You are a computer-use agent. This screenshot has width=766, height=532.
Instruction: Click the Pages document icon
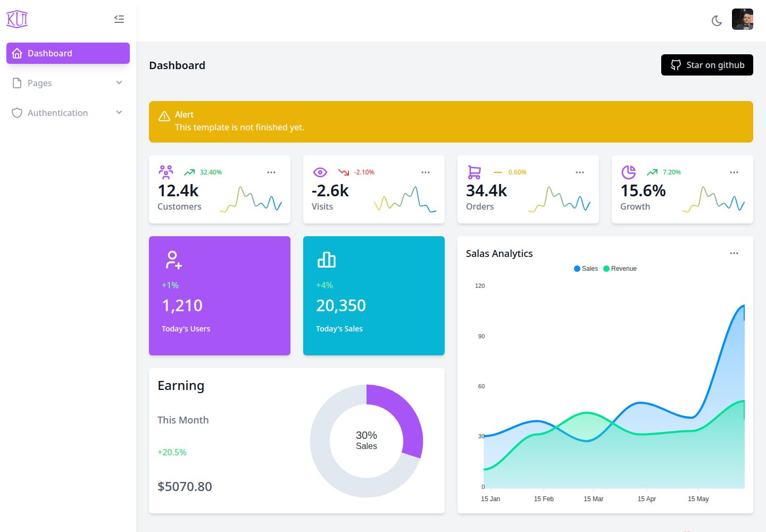[17, 83]
